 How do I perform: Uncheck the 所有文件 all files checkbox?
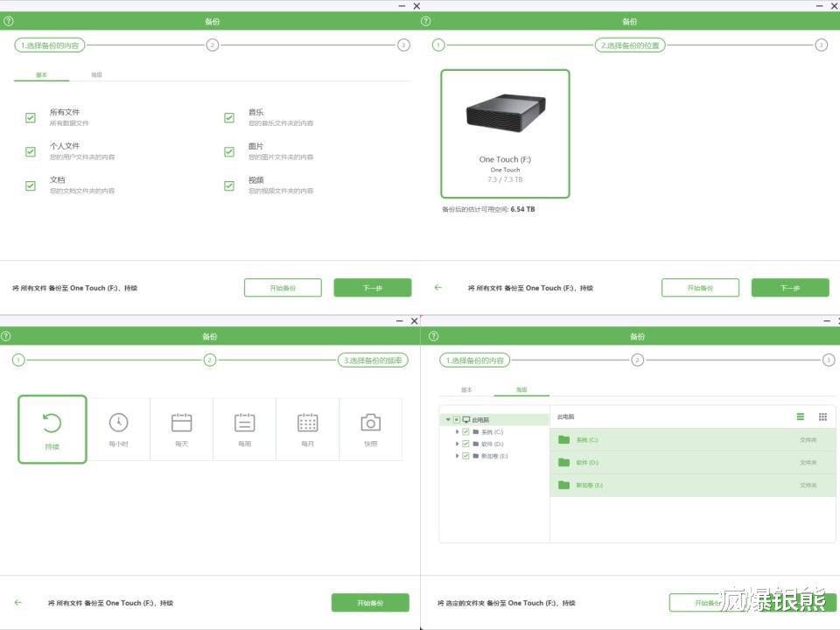[x=31, y=118]
